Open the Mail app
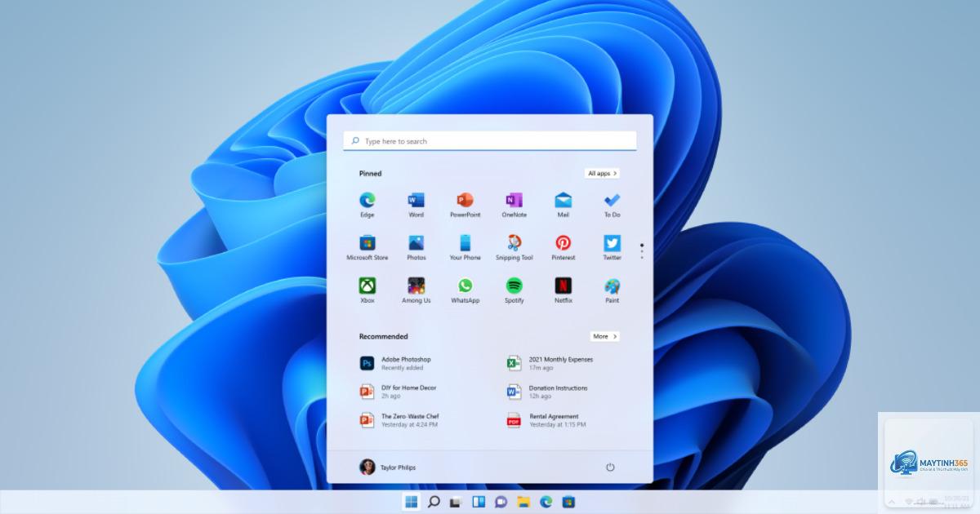Screen dimensions: 980x514 pos(563,204)
